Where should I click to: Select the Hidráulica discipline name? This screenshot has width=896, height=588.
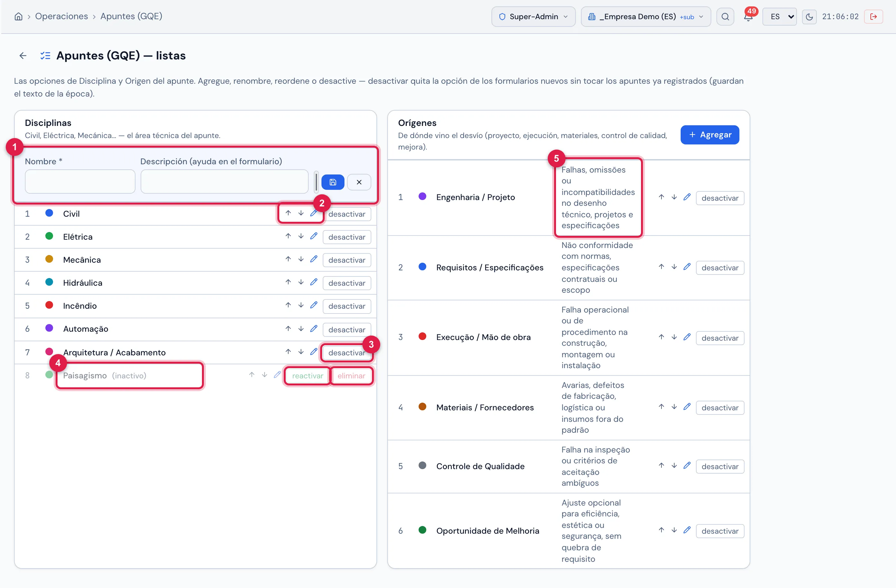pyautogui.click(x=83, y=283)
